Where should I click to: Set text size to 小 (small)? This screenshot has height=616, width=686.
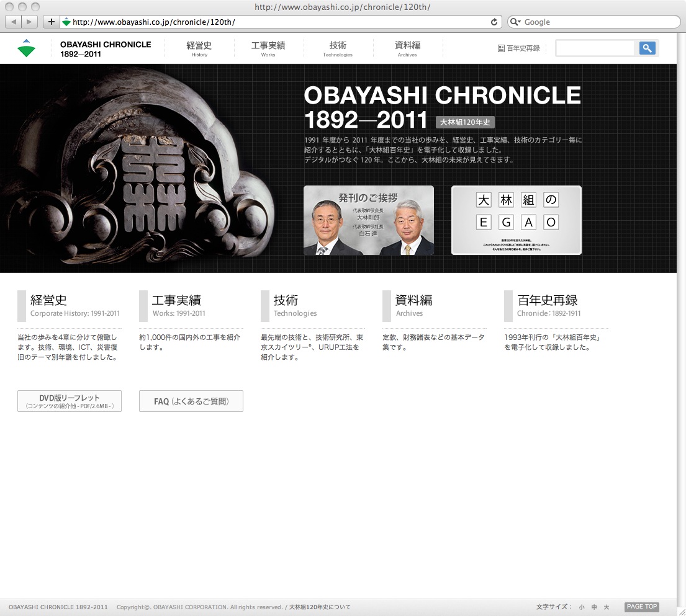pos(582,607)
